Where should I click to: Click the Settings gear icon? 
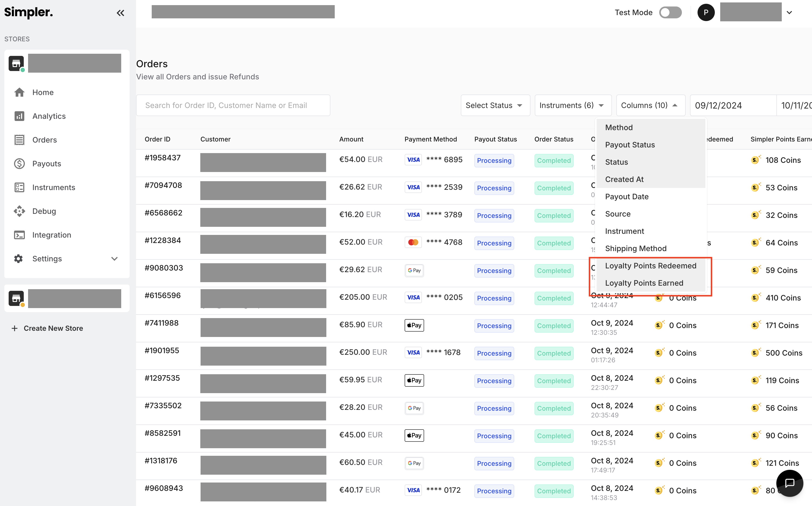[x=18, y=258]
